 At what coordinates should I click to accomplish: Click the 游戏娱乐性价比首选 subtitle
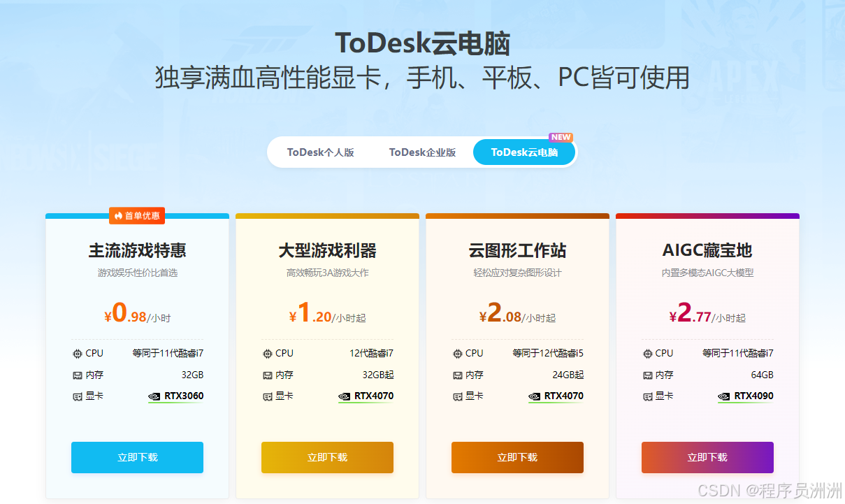click(137, 273)
